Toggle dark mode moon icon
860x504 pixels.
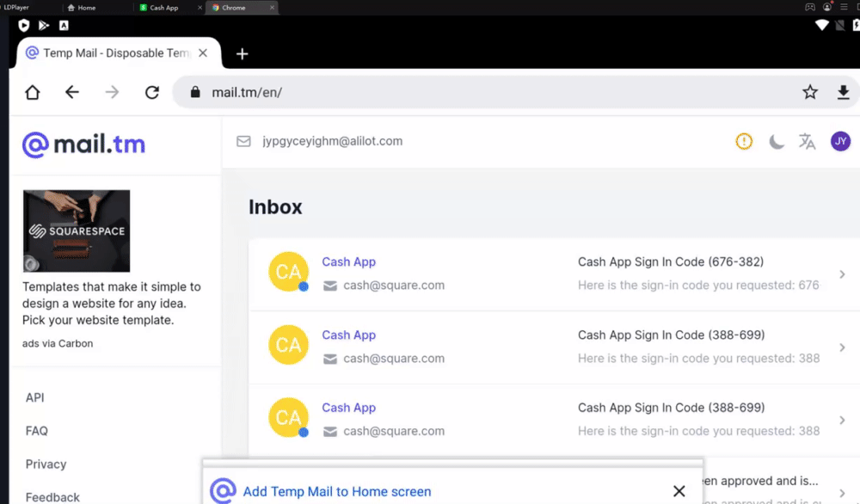point(776,142)
